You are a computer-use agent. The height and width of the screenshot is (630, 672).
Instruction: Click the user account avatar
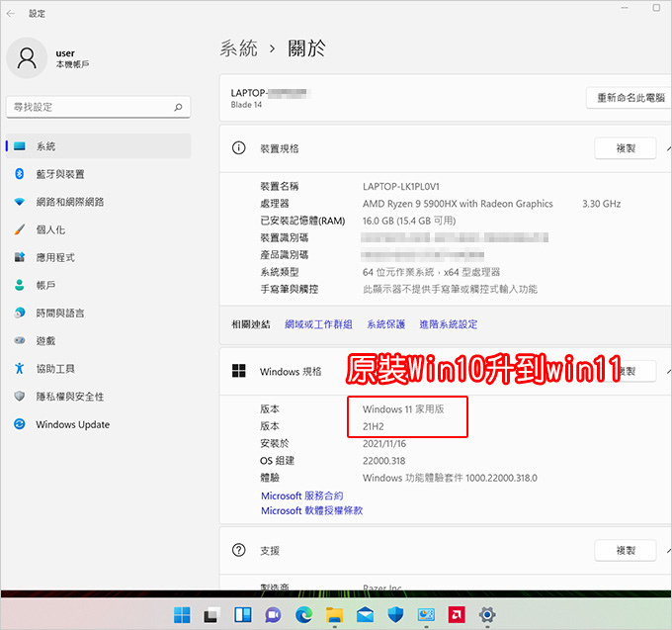point(27,58)
